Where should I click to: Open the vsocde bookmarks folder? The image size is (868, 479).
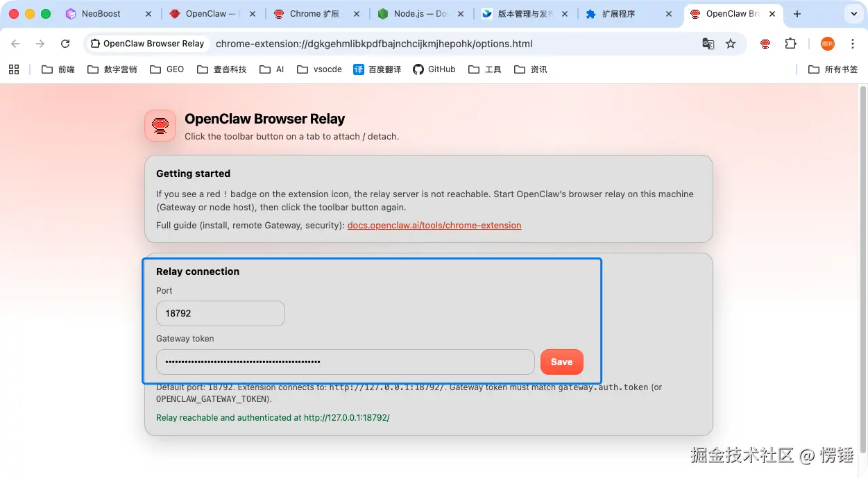pyautogui.click(x=318, y=69)
